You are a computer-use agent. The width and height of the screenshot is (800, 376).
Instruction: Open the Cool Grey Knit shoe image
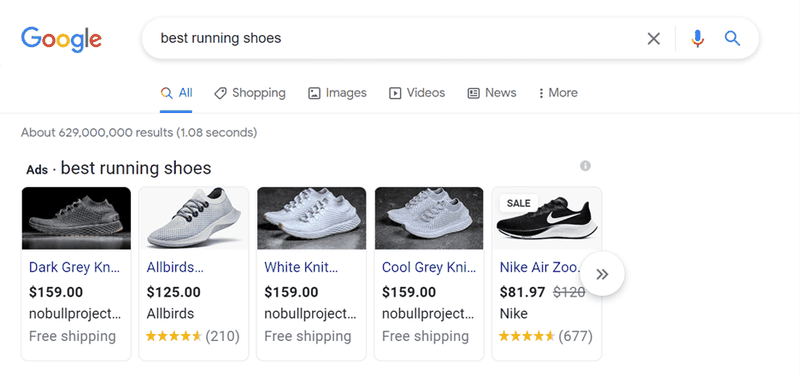(x=429, y=218)
